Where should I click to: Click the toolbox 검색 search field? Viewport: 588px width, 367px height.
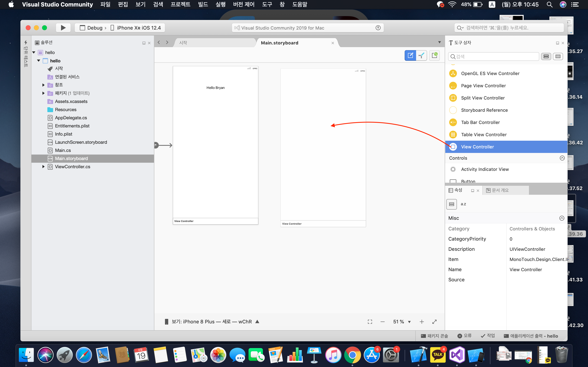(493, 56)
